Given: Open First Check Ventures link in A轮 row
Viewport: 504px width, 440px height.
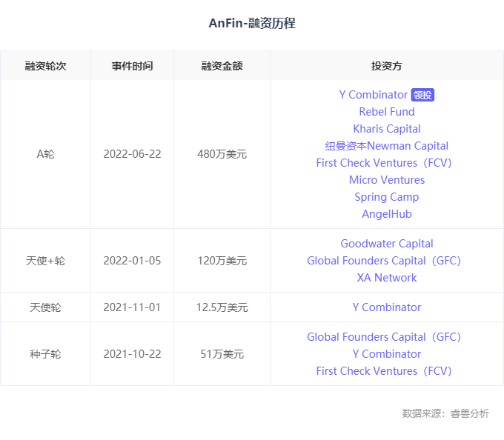Looking at the screenshot, I should [x=384, y=163].
